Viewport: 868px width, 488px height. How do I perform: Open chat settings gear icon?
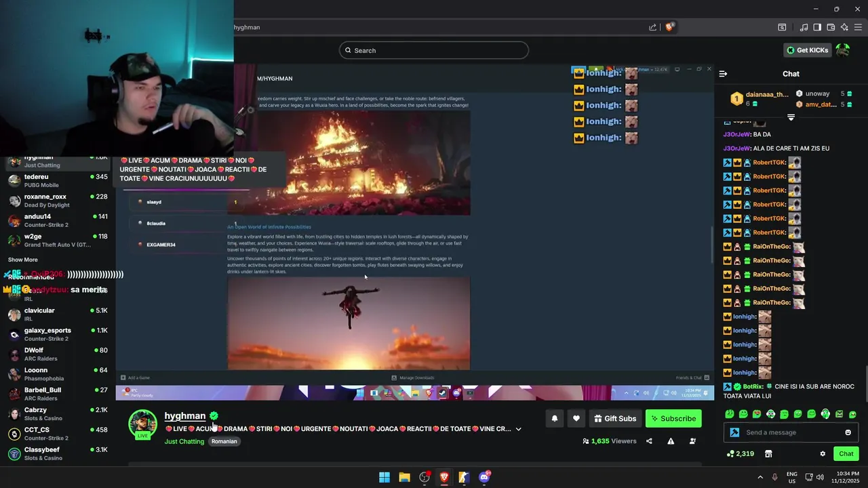[x=823, y=454]
